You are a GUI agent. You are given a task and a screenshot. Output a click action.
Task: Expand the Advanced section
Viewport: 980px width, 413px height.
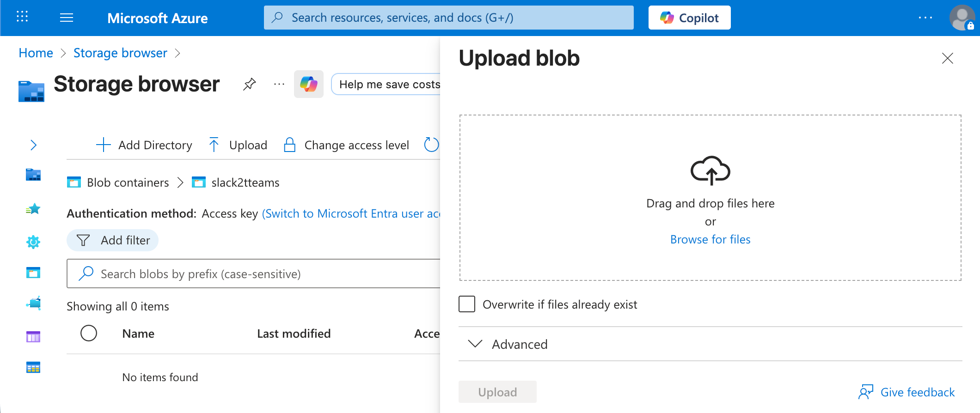point(710,344)
